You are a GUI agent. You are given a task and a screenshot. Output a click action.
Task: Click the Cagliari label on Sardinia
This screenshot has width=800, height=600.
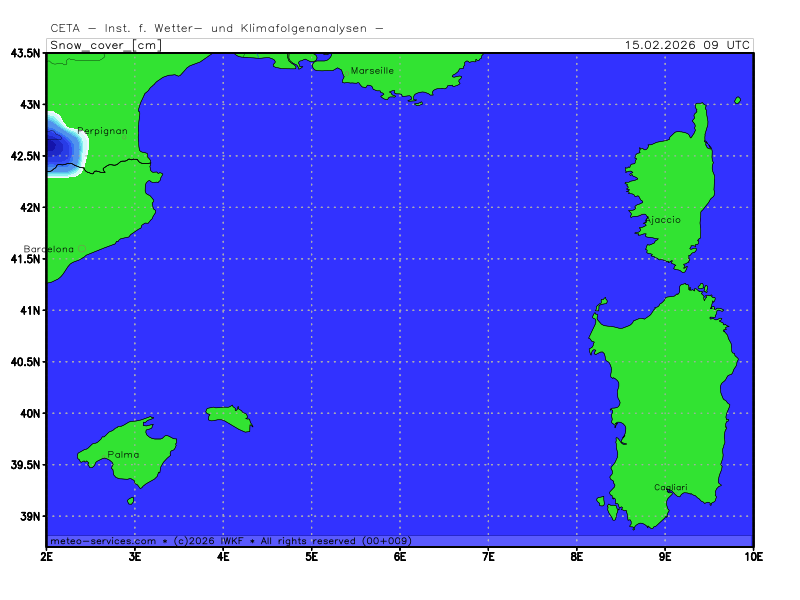point(670,487)
